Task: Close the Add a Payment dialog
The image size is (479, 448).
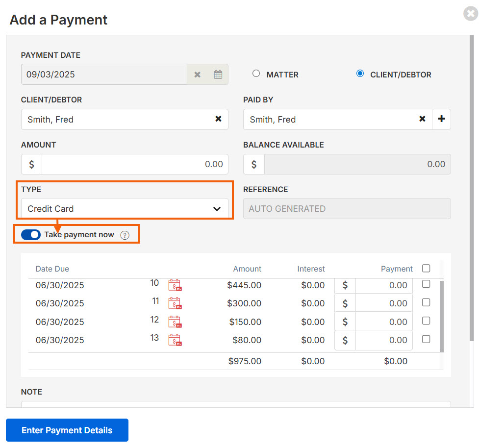Action: tap(470, 14)
